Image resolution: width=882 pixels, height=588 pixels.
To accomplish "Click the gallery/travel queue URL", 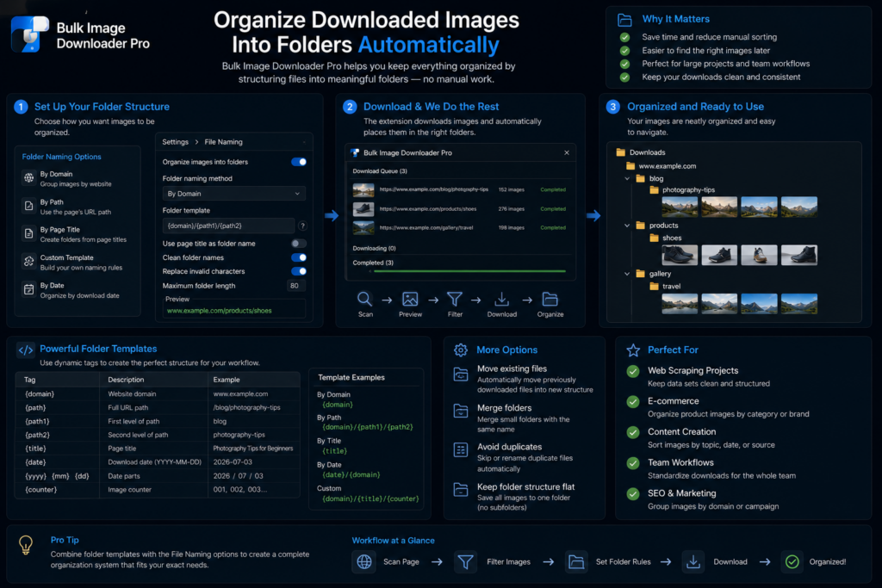I will click(425, 227).
